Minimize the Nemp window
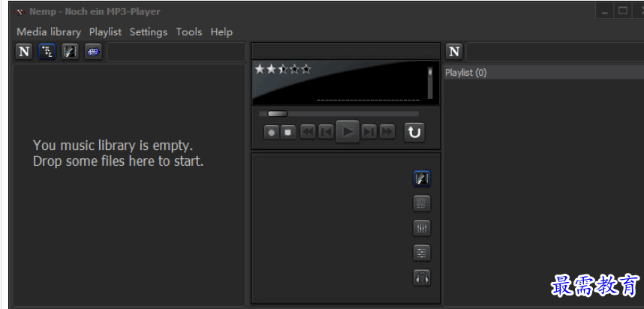The width and height of the screenshot is (644, 309). 604,11
